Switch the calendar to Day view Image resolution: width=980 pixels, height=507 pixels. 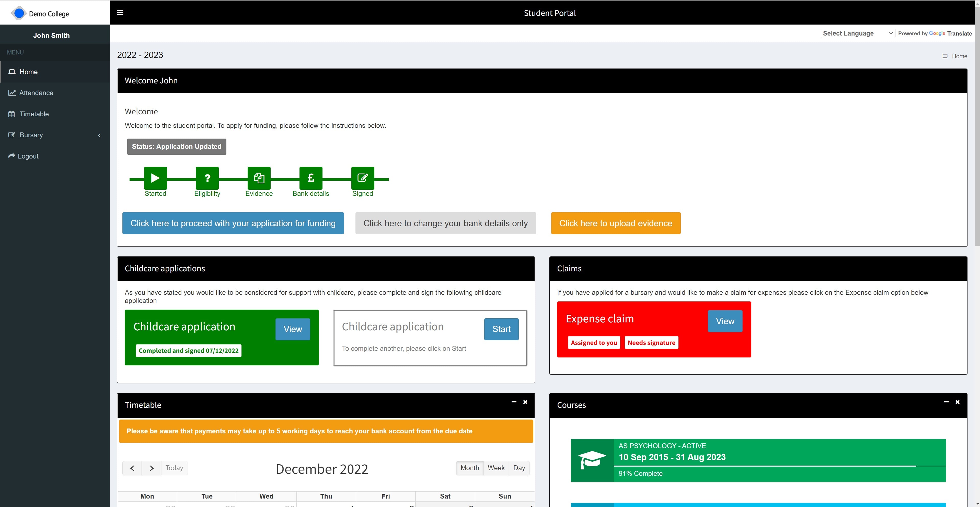(519, 468)
